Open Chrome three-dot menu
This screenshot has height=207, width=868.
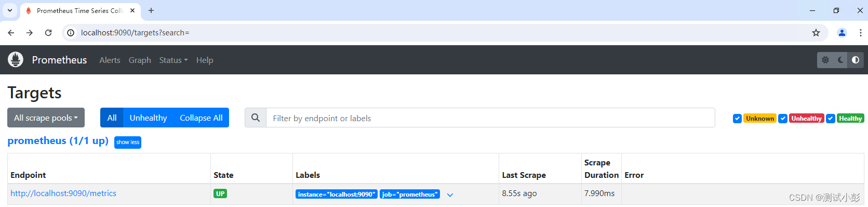pyautogui.click(x=860, y=33)
